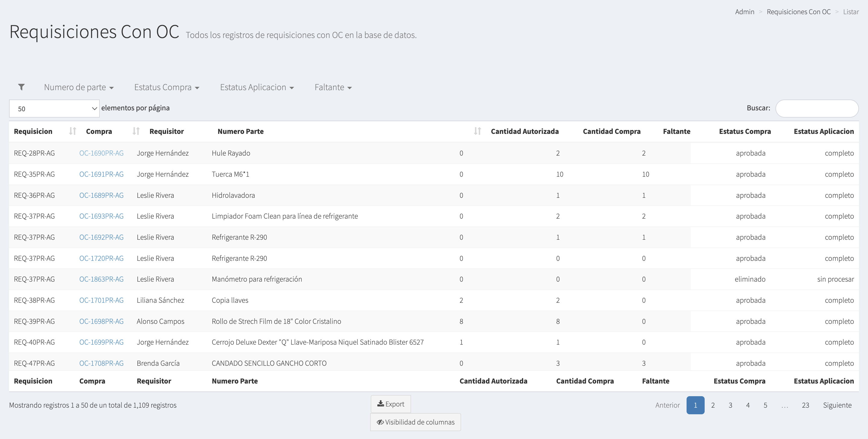Sort by Requisicion column arrows icon
Viewport: 868px width, 439px height.
72,131
